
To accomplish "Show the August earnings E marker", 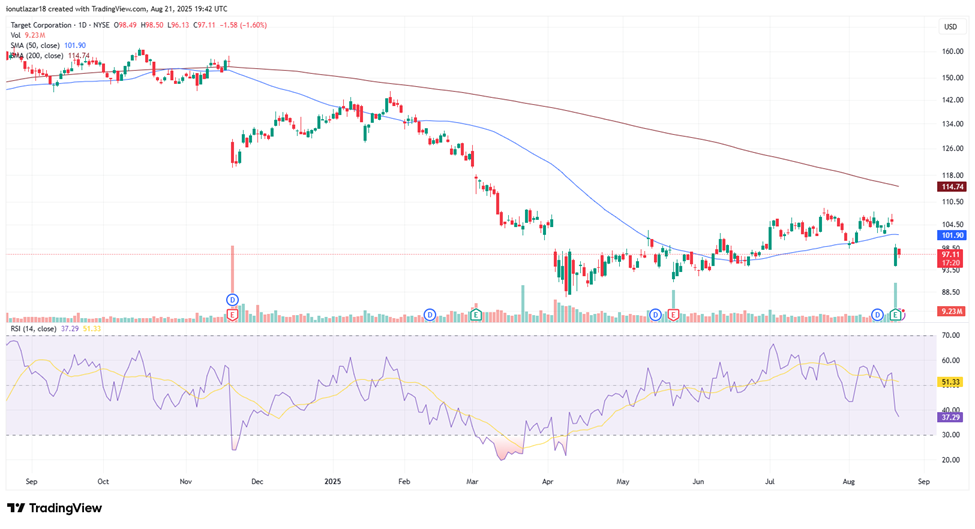I will pos(896,314).
